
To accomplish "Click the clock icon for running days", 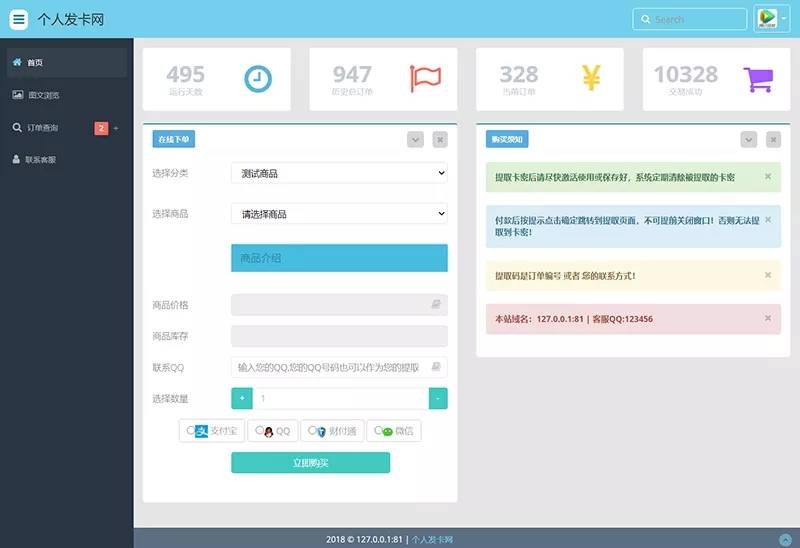I will (258, 78).
